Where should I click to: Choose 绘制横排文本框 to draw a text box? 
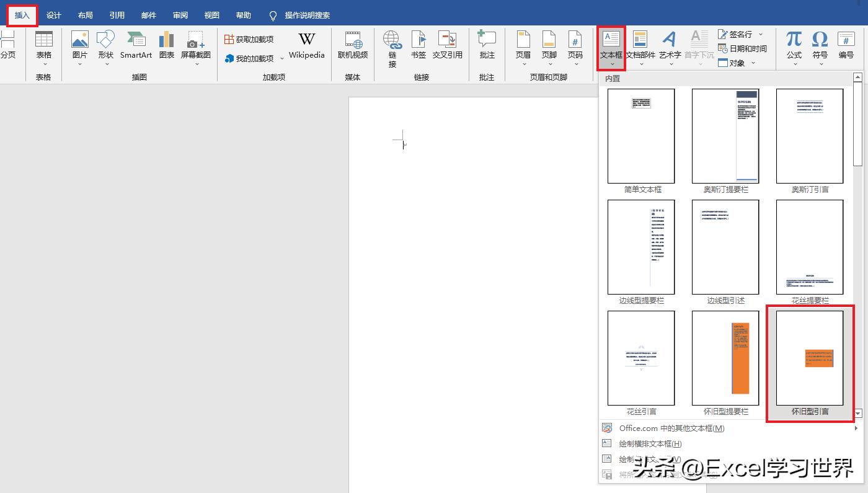pos(650,443)
